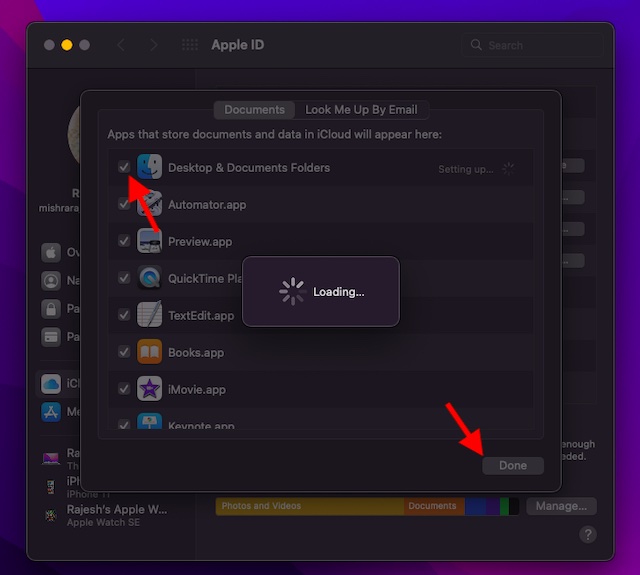
Task: Click the show-all grid icon in title bar
Action: click(190, 45)
